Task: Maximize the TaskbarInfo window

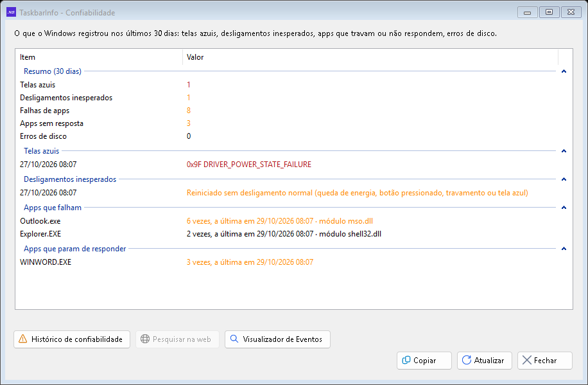Action: (x=549, y=12)
